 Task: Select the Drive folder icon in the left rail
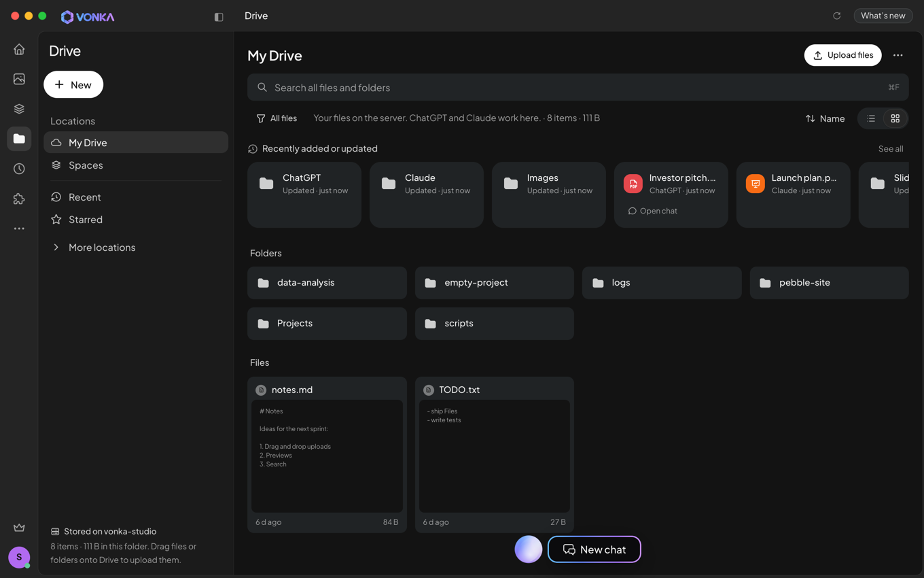click(x=19, y=139)
